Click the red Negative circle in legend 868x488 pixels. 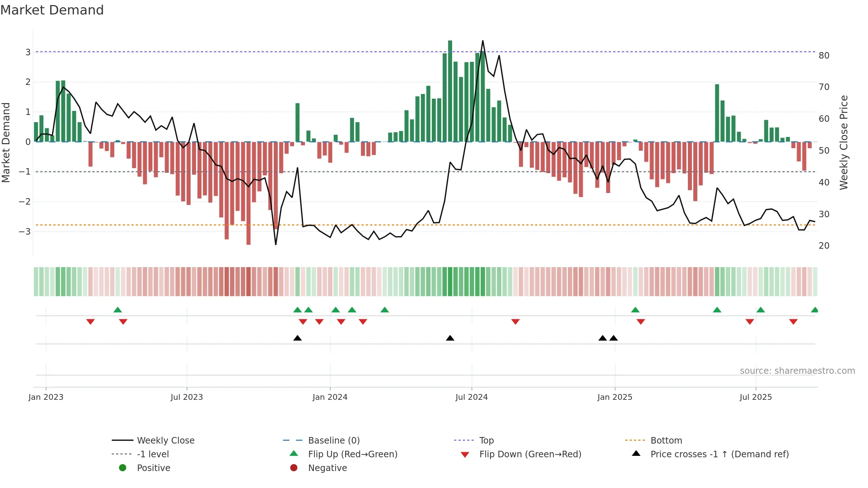(x=294, y=468)
